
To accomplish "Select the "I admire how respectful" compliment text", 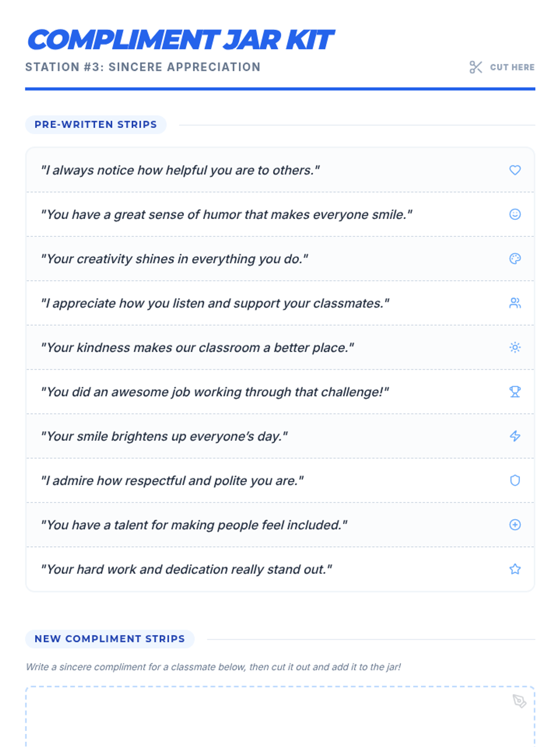I will click(172, 480).
